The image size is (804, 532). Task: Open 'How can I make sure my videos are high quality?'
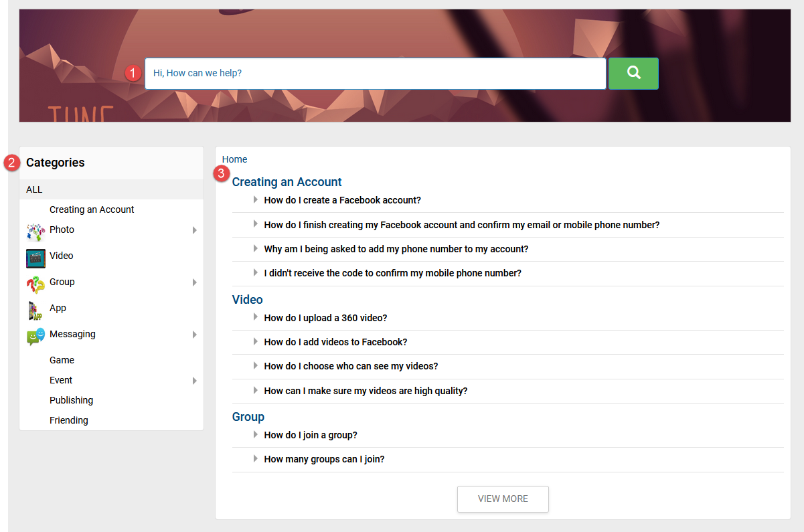coord(366,391)
